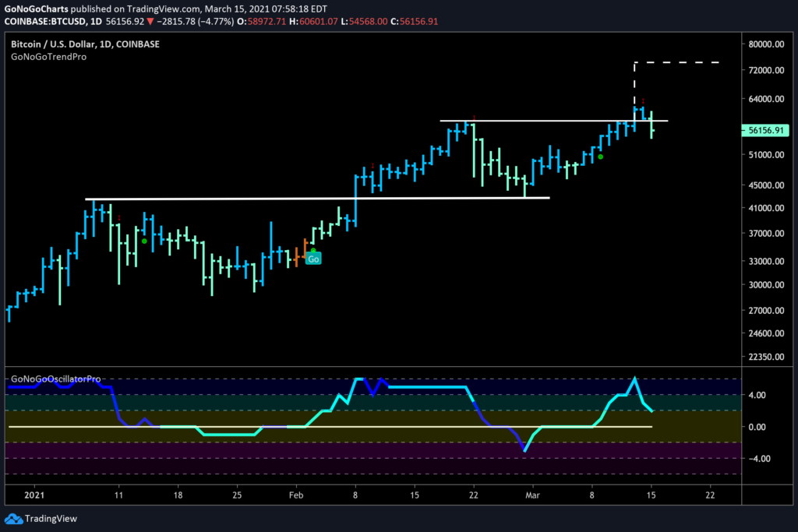Click the TradingView text at the bottom

[51, 519]
